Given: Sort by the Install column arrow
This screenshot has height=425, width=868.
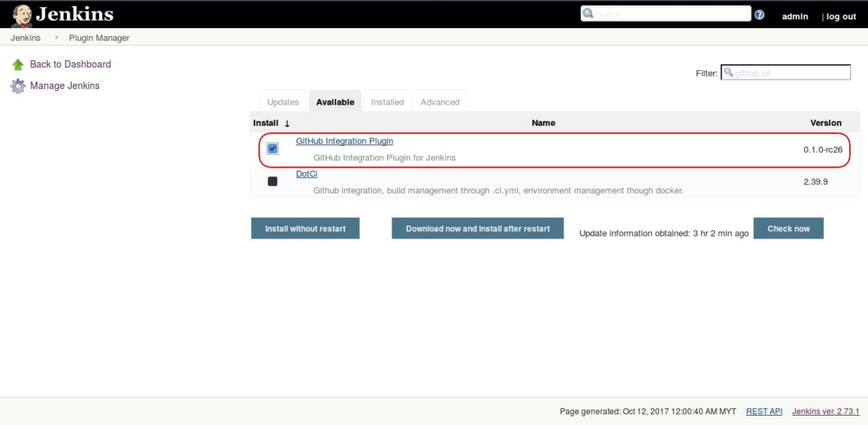Looking at the screenshot, I should tap(287, 124).
